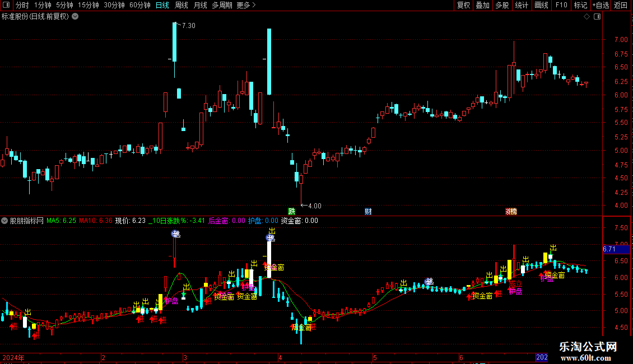This screenshot has height=364, width=633.
Task: Expand the 标准股份 title dropdown arrow
Action: click(x=75, y=17)
